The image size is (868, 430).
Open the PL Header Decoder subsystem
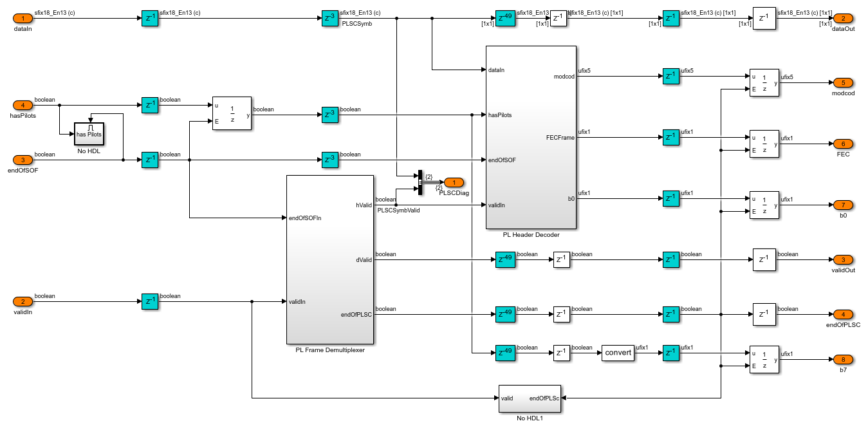[531, 137]
